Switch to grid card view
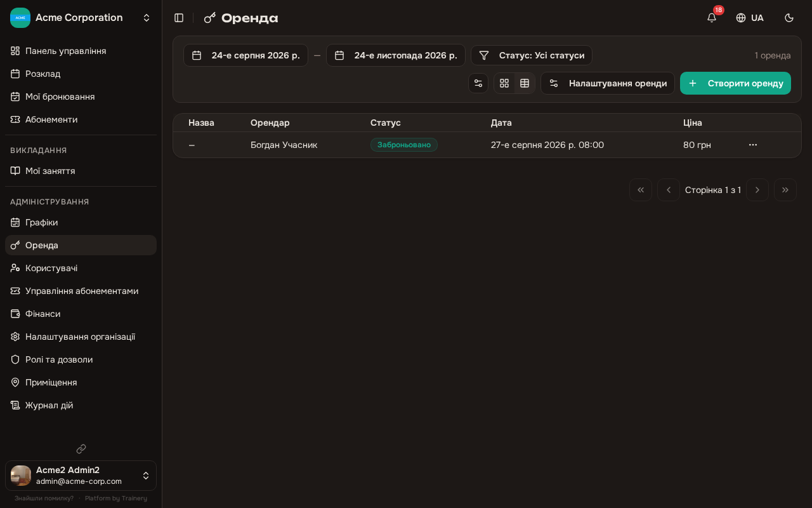This screenshot has height=508, width=812. (x=504, y=83)
